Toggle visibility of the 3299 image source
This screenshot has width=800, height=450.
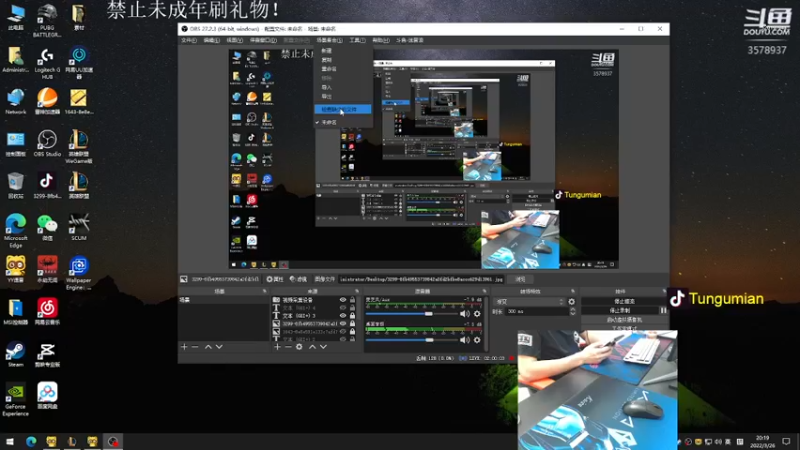(x=343, y=323)
